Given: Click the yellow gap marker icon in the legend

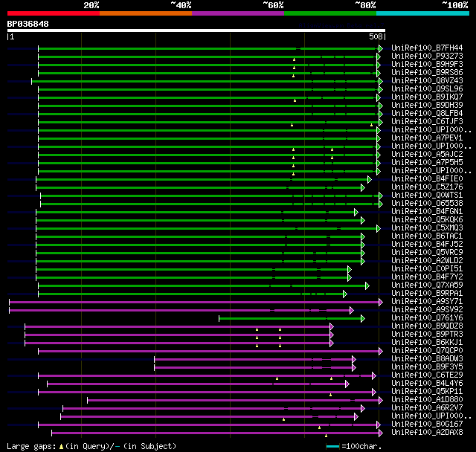Looking at the screenshot, I should tap(61, 446).
